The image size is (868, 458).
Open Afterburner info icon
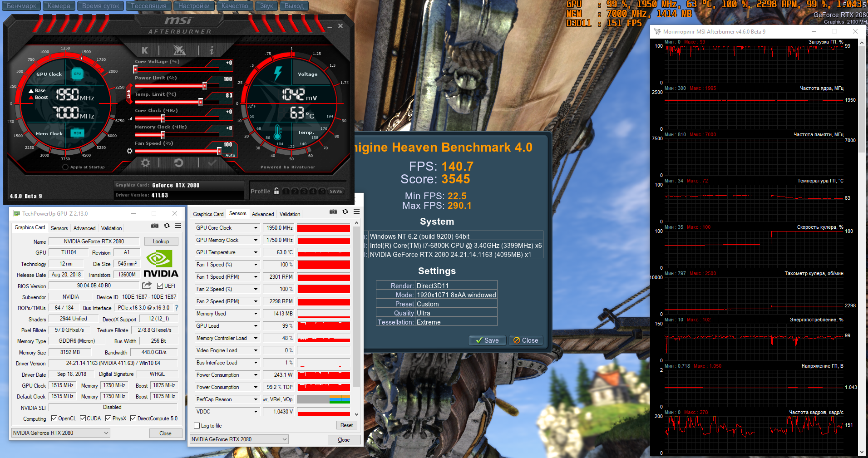coord(212,50)
